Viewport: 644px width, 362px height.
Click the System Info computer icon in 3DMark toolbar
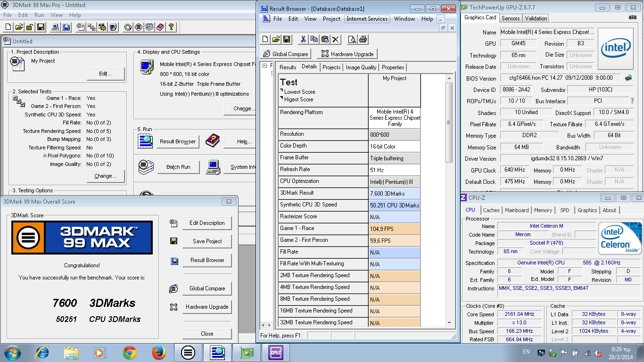(55, 27)
